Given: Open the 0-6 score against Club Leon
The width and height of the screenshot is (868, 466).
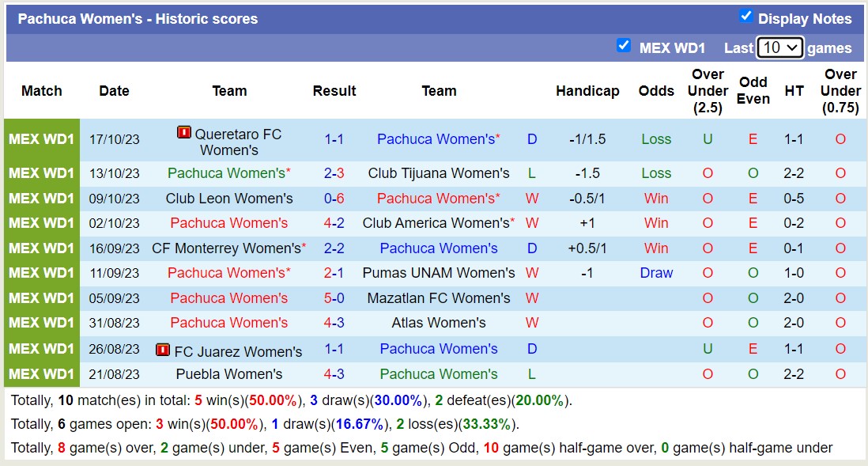Looking at the screenshot, I should click(334, 199).
